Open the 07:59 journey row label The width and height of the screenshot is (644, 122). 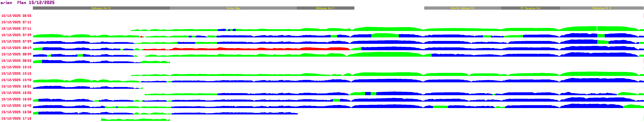click(x=16, y=41)
